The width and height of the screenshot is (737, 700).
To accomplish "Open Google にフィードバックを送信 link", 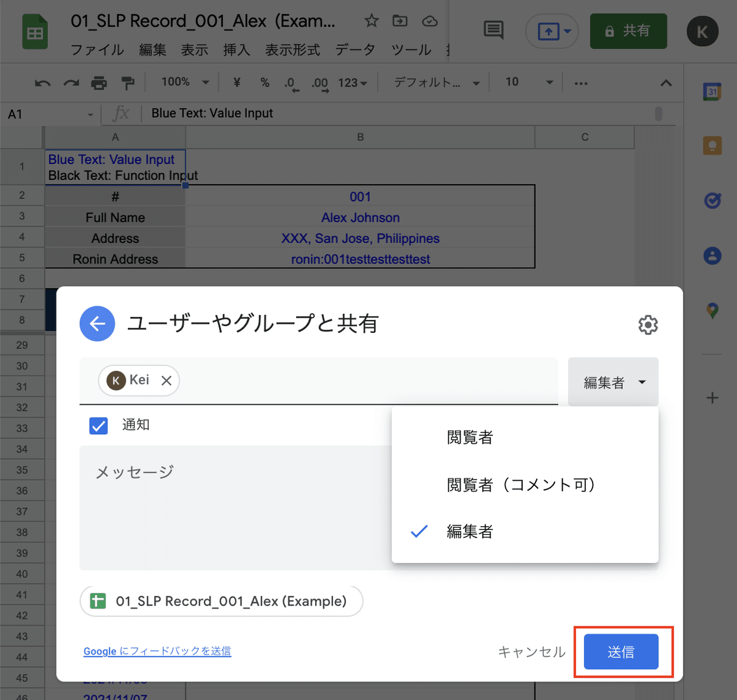I will 157,651.
